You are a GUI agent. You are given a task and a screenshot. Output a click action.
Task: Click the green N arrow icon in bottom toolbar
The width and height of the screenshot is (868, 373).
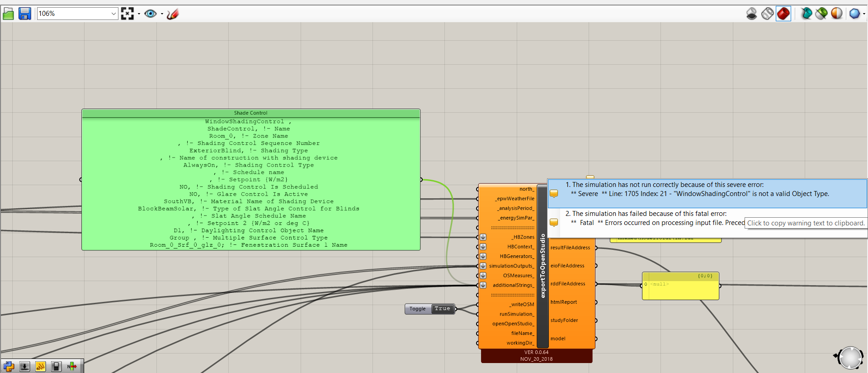(x=72, y=366)
